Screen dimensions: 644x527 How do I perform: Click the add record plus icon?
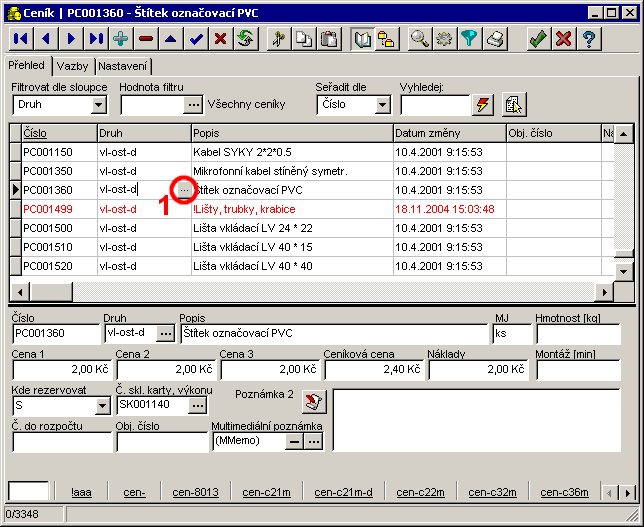pyautogui.click(x=121, y=39)
